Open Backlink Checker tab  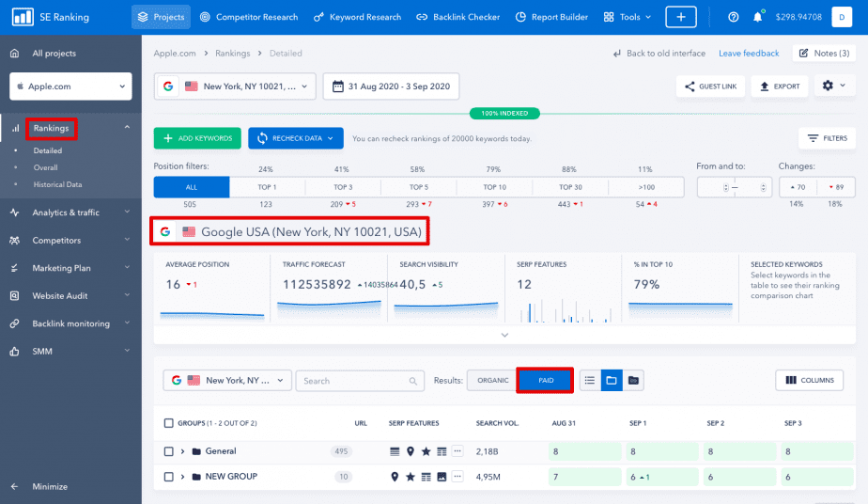(458, 17)
